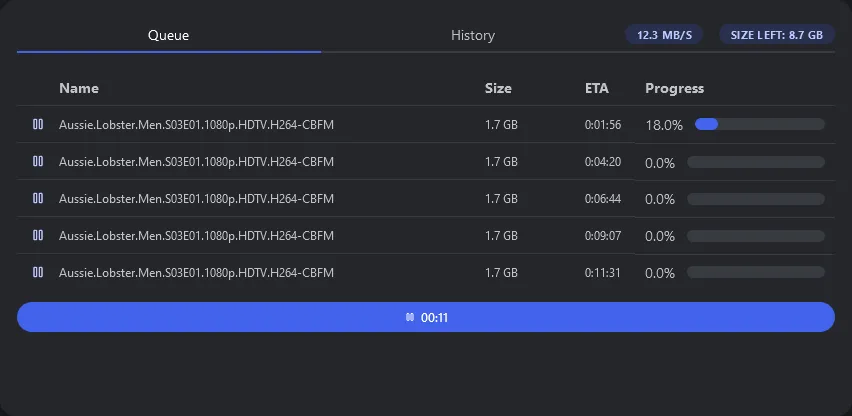Click the 12.3 MB/S speed badge
The width and height of the screenshot is (852, 416).
[664, 35]
